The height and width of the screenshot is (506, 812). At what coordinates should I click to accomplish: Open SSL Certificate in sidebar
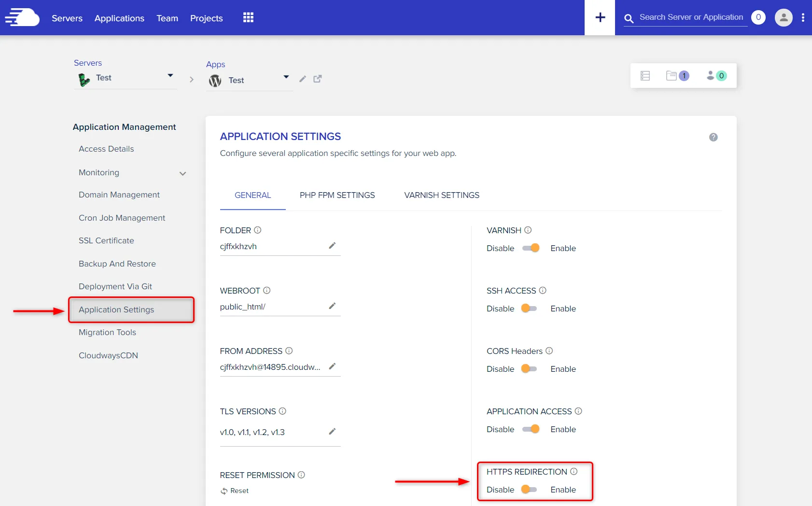coord(106,240)
